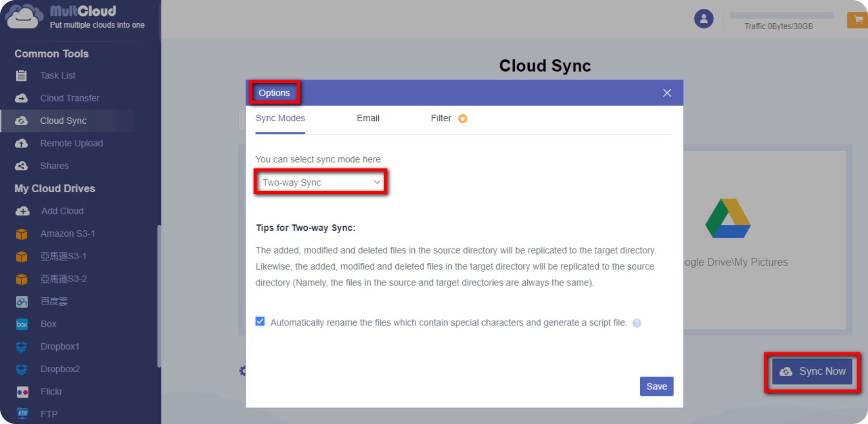This screenshot has width=868, height=424.
Task: Click the settings gear icon behind dialog
Action: (243, 371)
